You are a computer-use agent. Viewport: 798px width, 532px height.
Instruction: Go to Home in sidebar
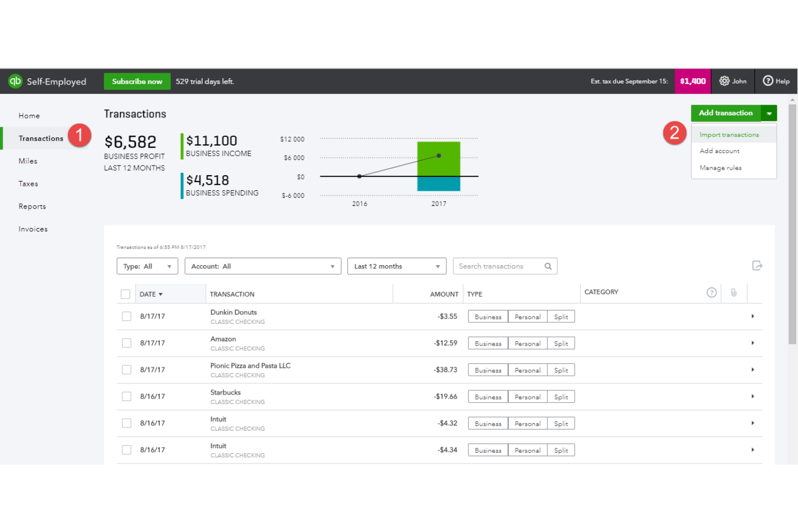click(x=29, y=116)
